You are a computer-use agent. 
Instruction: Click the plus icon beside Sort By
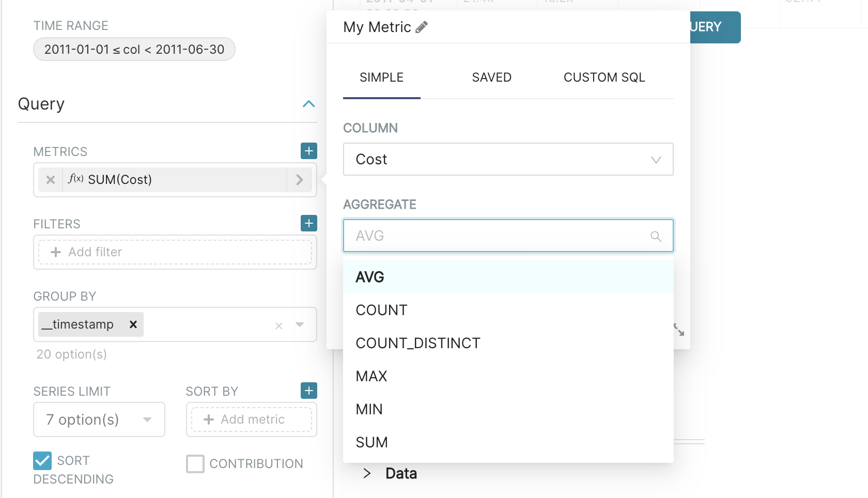pos(309,391)
